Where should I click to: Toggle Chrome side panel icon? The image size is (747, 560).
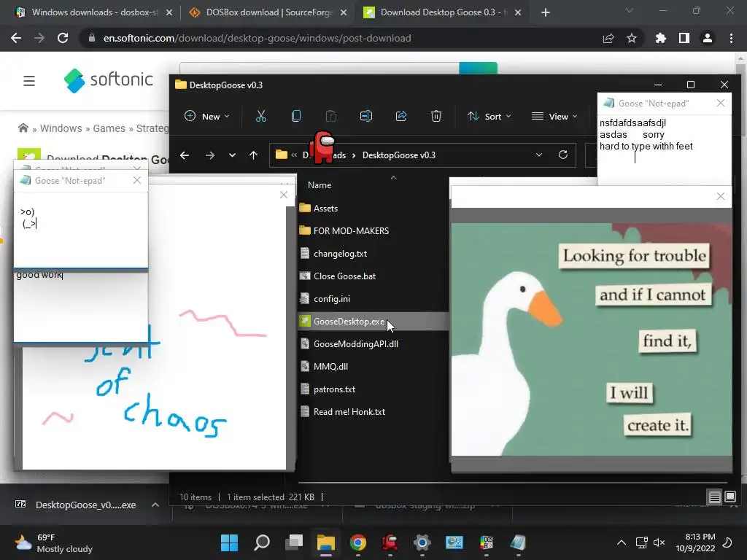pyautogui.click(x=684, y=38)
